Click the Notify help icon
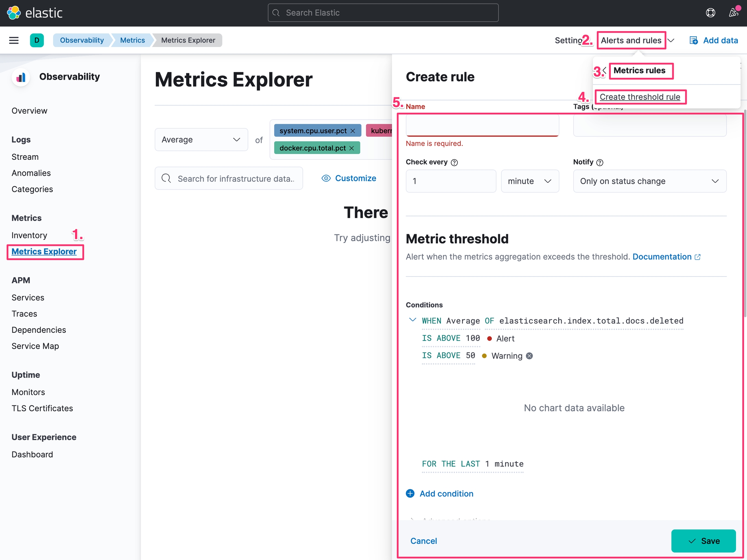This screenshot has height=560, width=747. click(600, 163)
